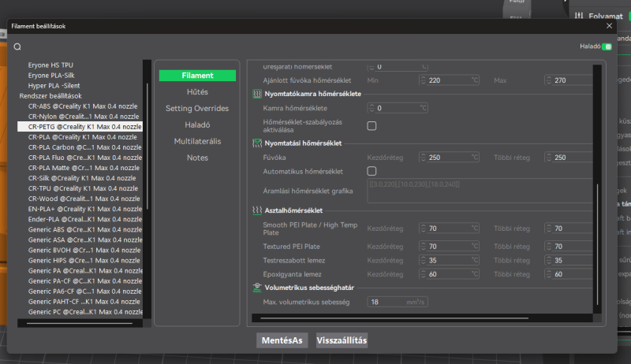Viewport: 631px width, 364px height.
Task: Click Smooth PEI Plate Kezdőréteg stepper arrows
Action: click(x=423, y=228)
